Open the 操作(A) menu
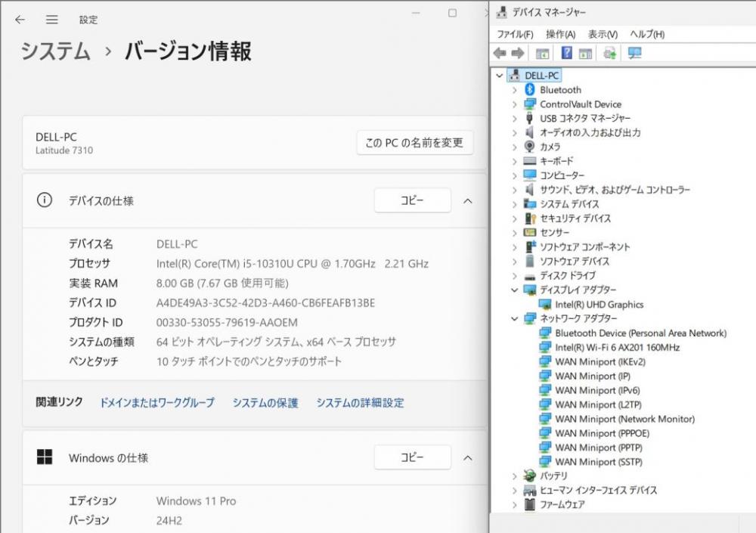Image resolution: width=756 pixels, height=533 pixels. pos(560,34)
